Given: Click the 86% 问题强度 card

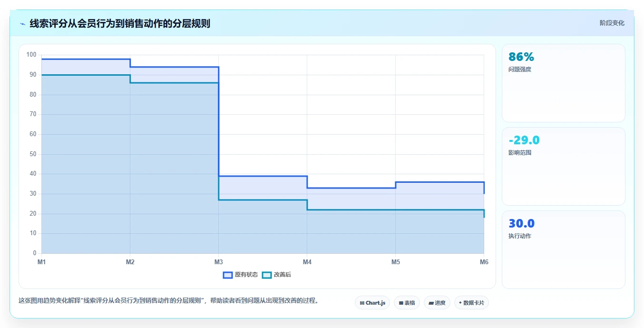Looking at the screenshot, I should point(564,83).
